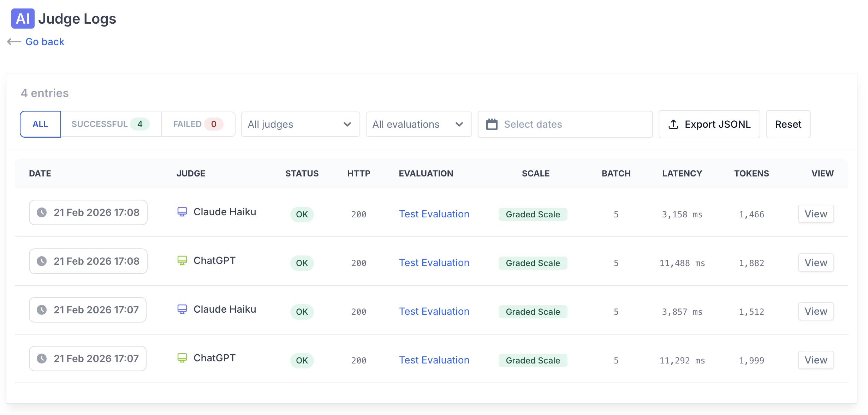Image resolution: width=868 pixels, height=415 pixels.
Task: Click the upload icon on Export JSONL button
Action: click(674, 124)
